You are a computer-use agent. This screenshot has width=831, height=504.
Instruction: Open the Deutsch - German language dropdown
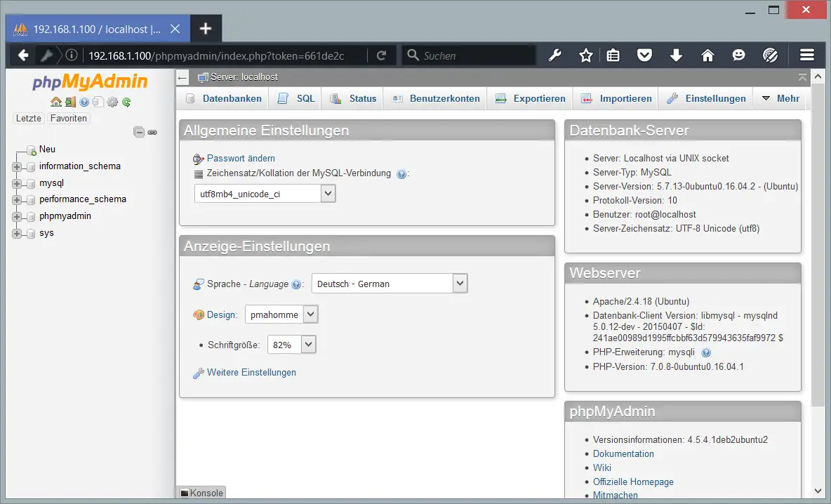pyautogui.click(x=390, y=284)
